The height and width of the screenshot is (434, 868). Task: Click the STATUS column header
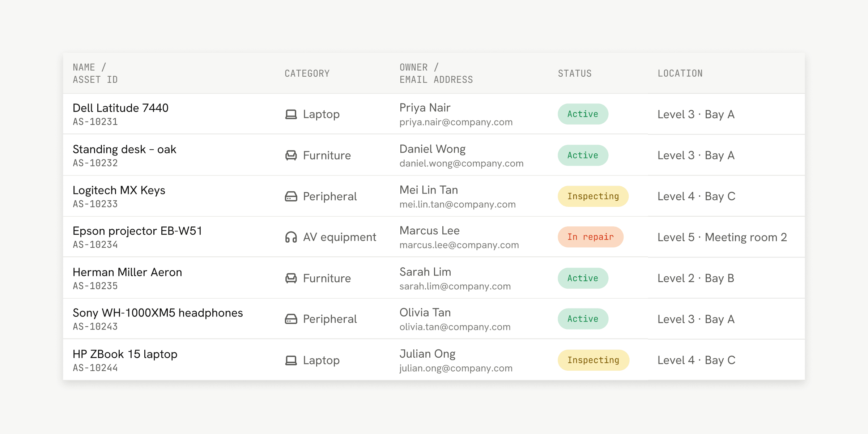[x=575, y=73]
